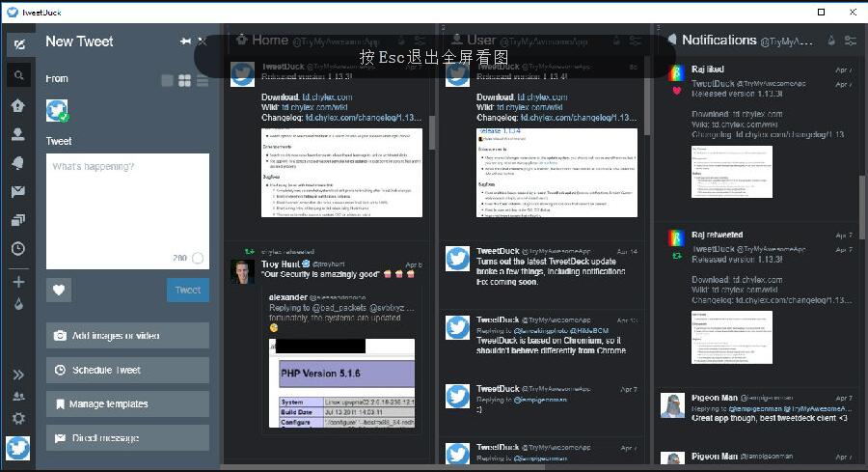
Task: Click Troy Hunt's profile avatar
Action: click(x=242, y=271)
